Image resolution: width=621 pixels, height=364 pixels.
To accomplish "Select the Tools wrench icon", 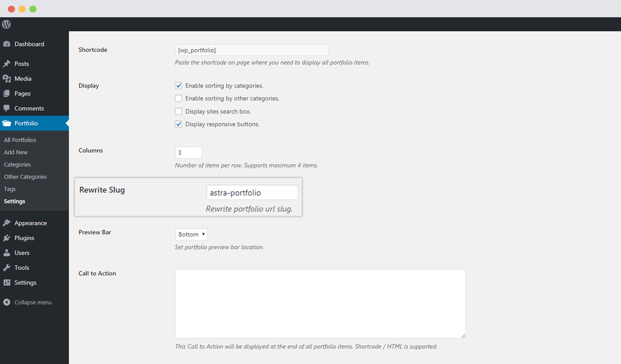I will (7, 267).
